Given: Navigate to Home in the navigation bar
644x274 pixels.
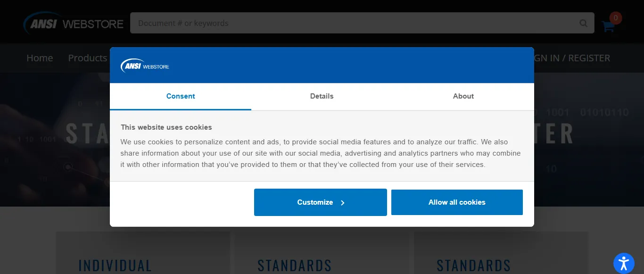Looking at the screenshot, I should point(40,58).
